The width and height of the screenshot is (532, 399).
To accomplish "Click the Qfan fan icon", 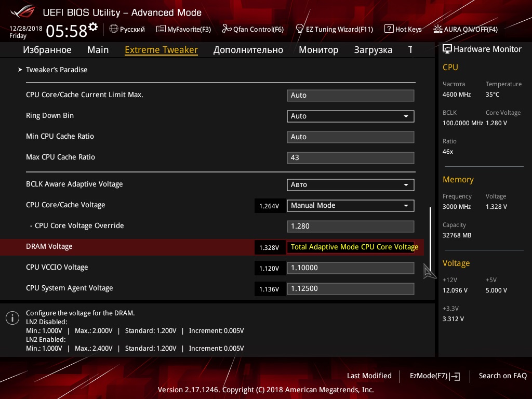I will click(x=227, y=29).
